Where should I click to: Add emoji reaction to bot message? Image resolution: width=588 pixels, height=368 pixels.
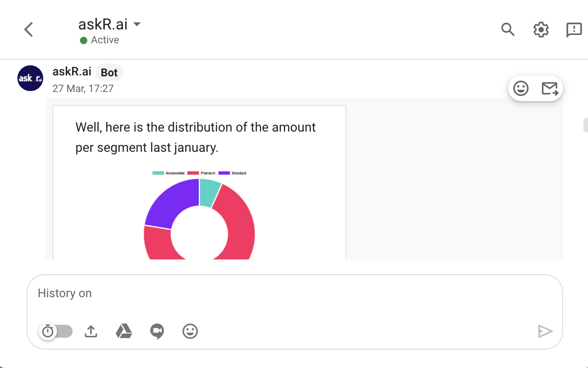(521, 88)
